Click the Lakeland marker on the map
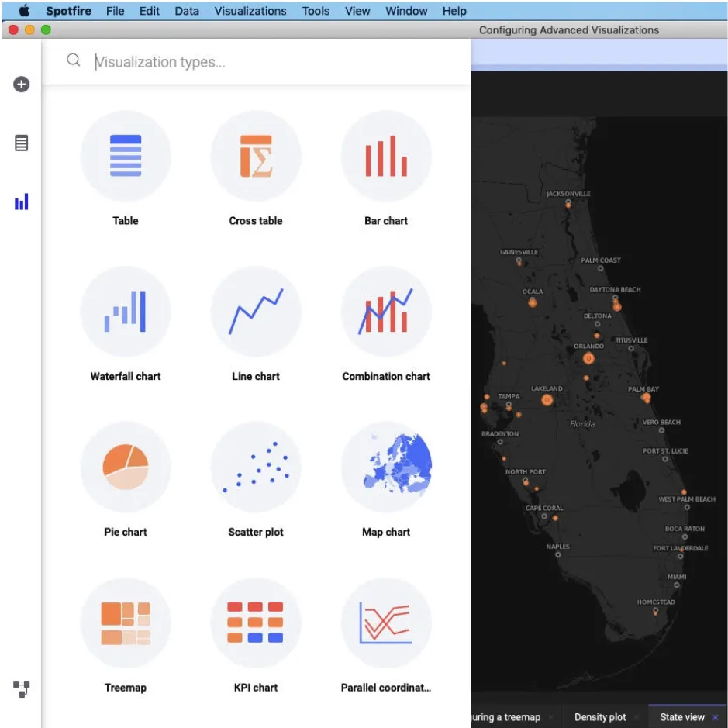The height and width of the screenshot is (728, 728). [x=547, y=399]
